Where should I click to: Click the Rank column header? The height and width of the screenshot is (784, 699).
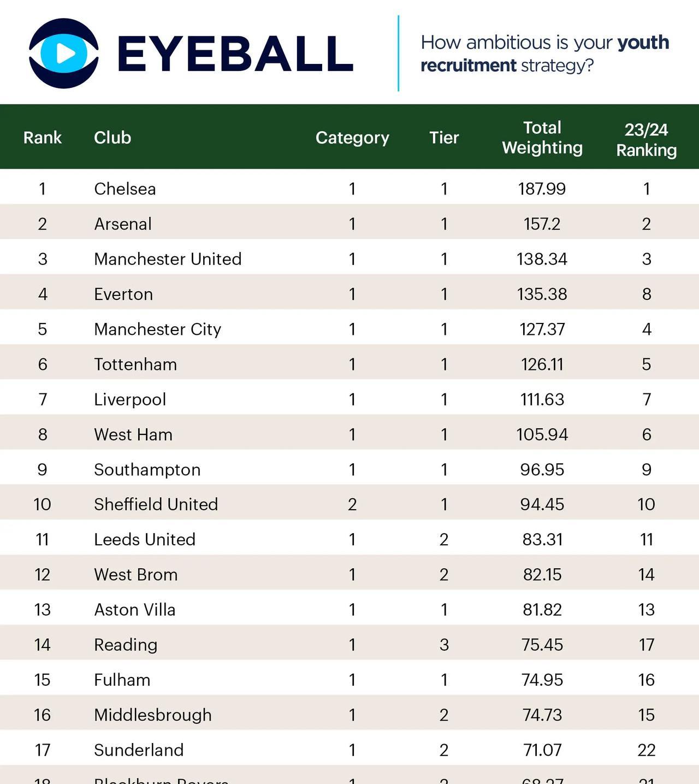click(43, 137)
